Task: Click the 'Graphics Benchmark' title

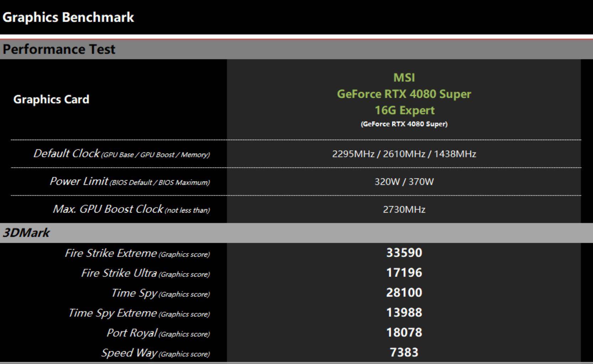Action: click(68, 17)
